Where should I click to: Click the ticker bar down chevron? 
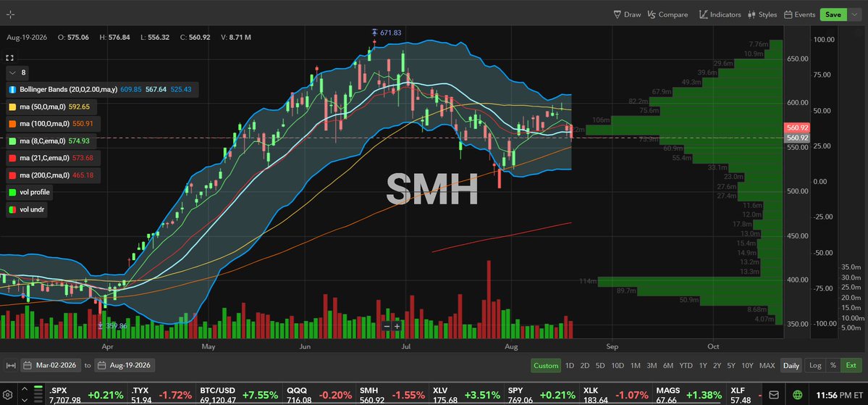25,399
